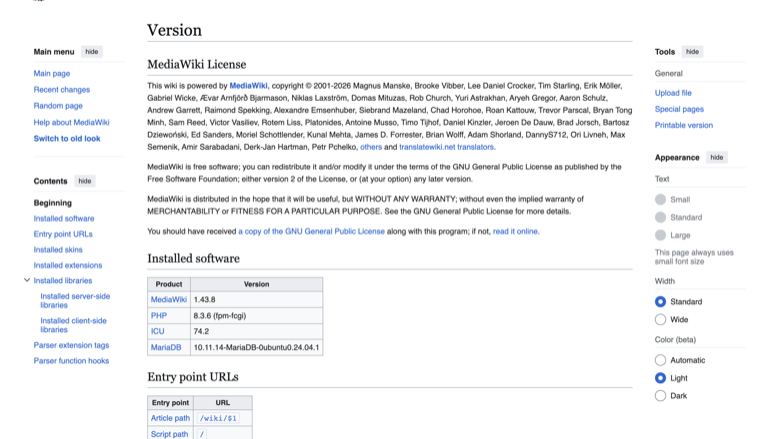Click 'Entry point URLs' section heading

click(193, 377)
